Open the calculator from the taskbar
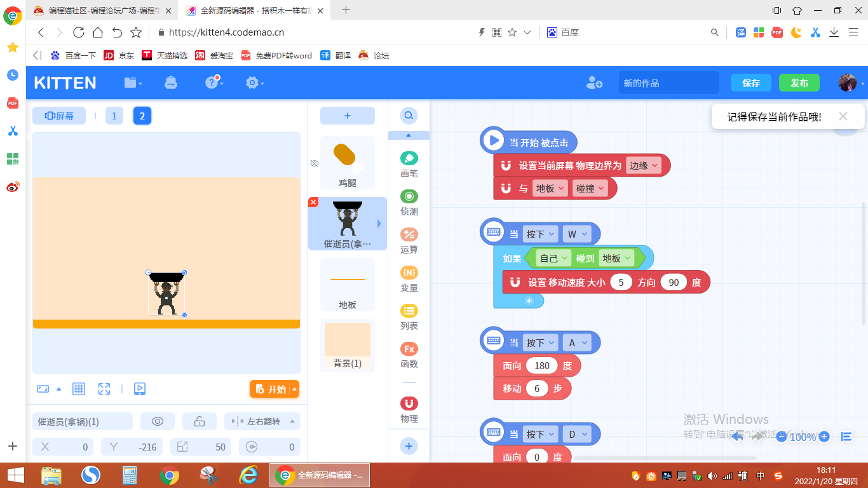 pyautogui.click(x=130, y=475)
